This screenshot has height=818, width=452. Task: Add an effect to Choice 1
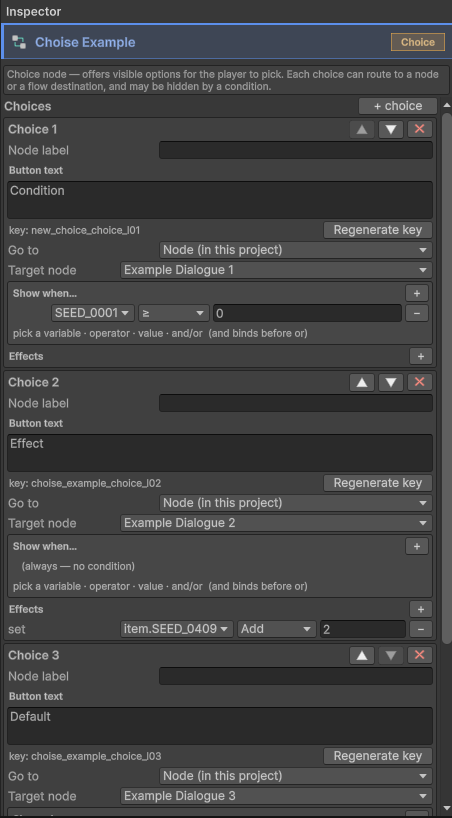pyautogui.click(x=421, y=356)
